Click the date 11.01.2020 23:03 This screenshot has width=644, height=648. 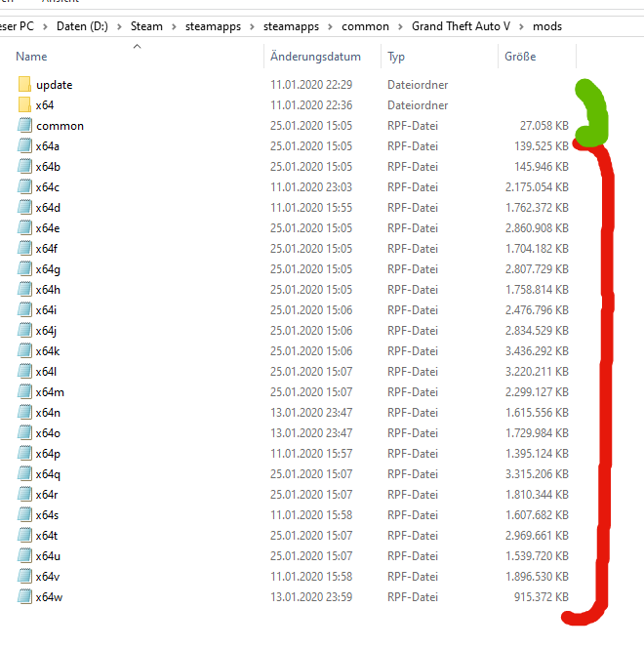coord(311,186)
